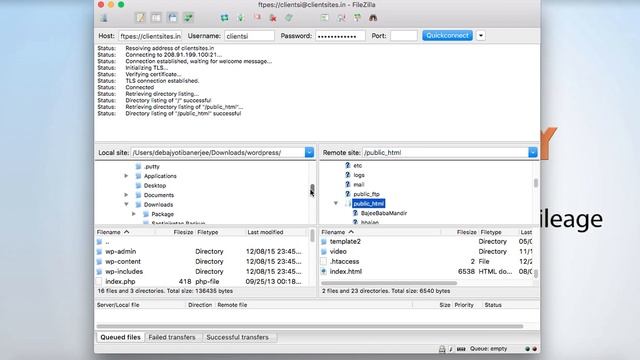
Task: Toggle the message log display
Action: 140,18
